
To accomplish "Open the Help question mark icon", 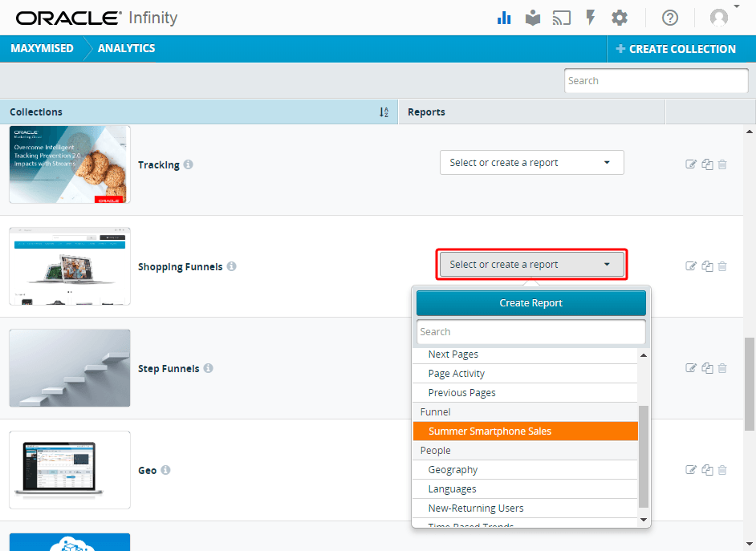I will coord(670,17).
